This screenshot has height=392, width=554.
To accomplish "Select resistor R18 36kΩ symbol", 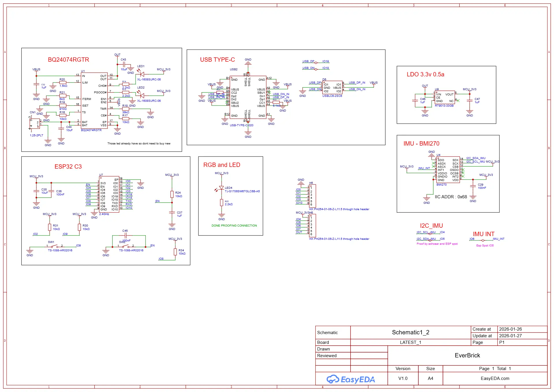I will (x=126, y=109).
